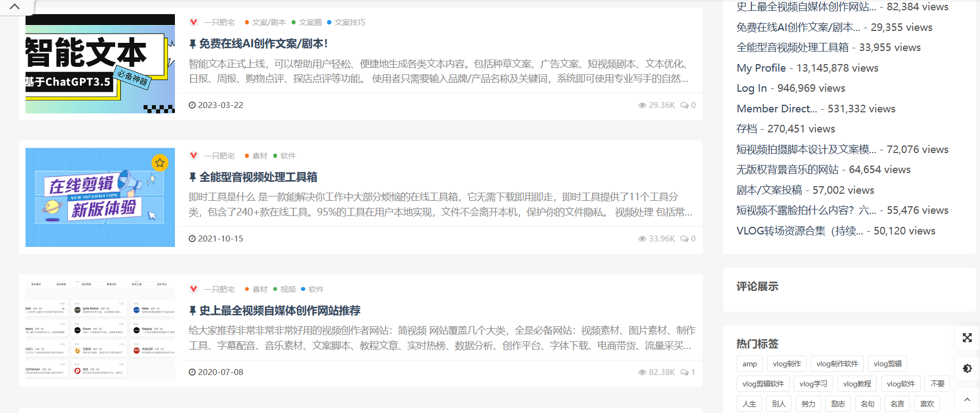Click the 在线剪辑 新版体验 thumbnail

pos(100,197)
